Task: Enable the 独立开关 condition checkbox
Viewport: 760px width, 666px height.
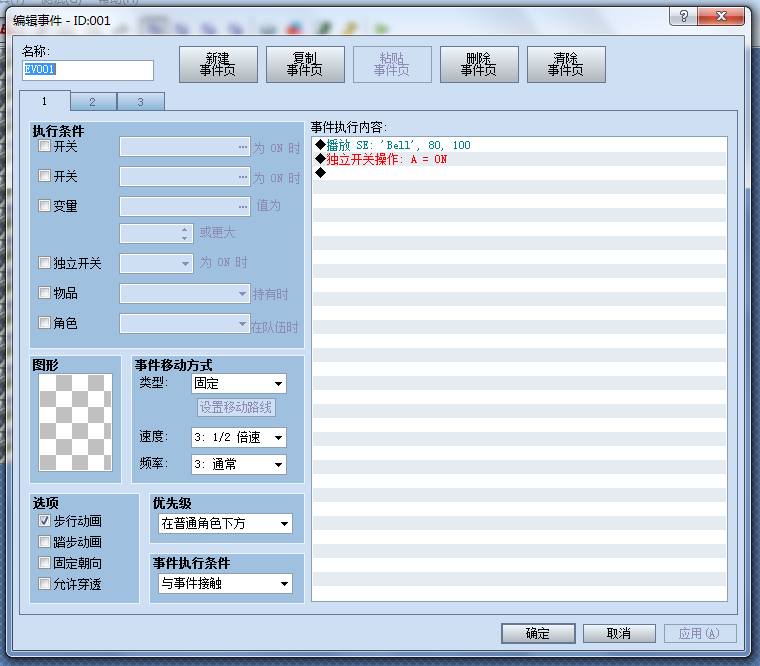Action: [x=44, y=263]
